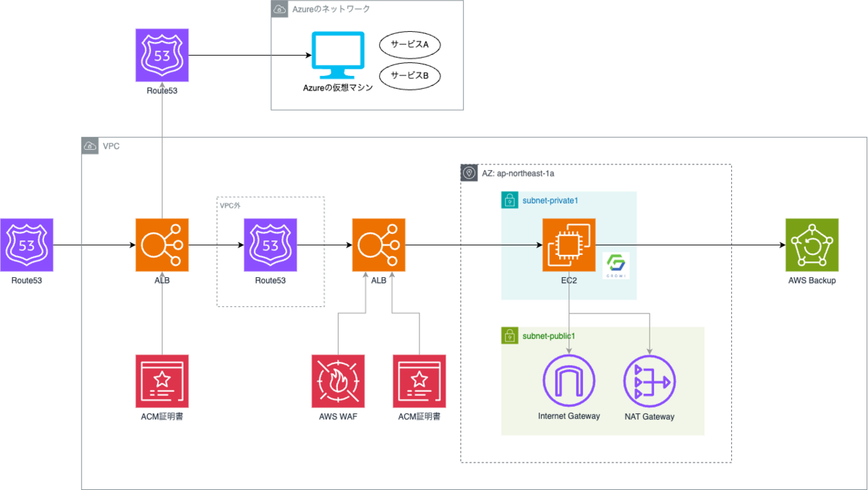Click the 'AWS WAF' text label
The width and height of the screenshot is (868, 490).
click(x=338, y=417)
